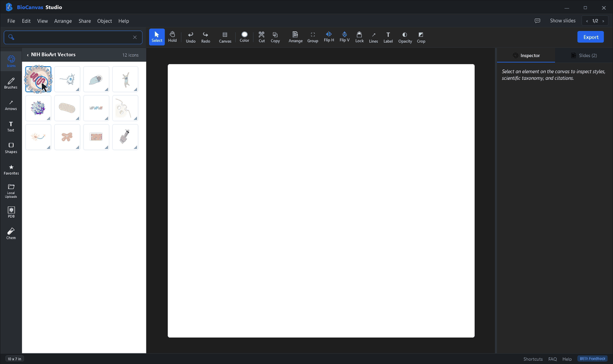Cut the selected element
The image size is (613, 364).
262,37
